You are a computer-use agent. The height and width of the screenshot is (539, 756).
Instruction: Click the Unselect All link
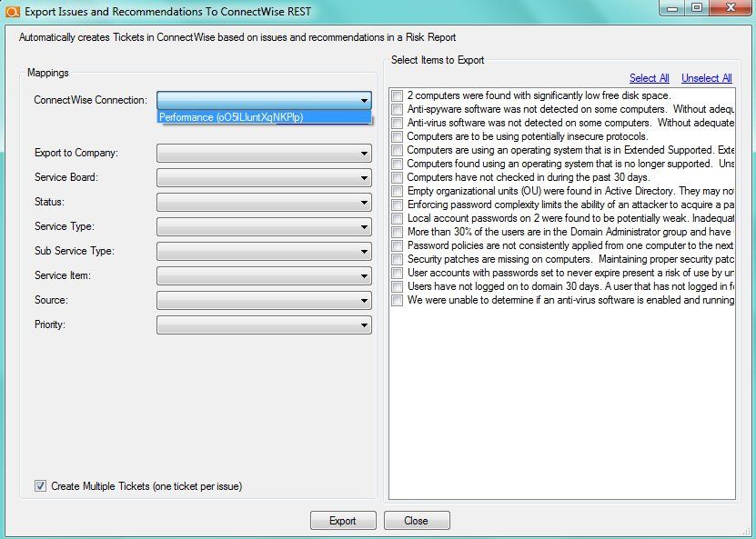pos(706,78)
